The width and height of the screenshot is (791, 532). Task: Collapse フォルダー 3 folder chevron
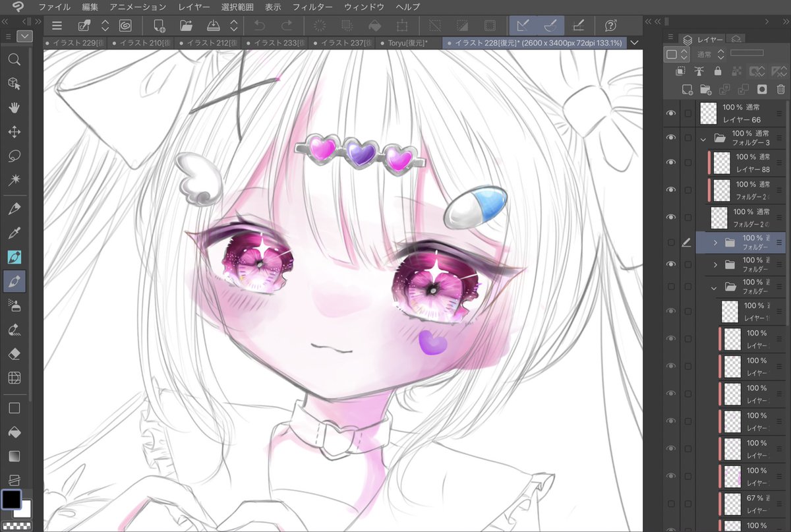click(704, 140)
